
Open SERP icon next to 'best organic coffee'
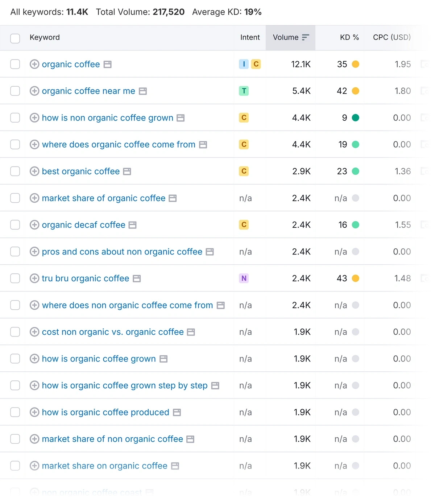coord(127,172)
